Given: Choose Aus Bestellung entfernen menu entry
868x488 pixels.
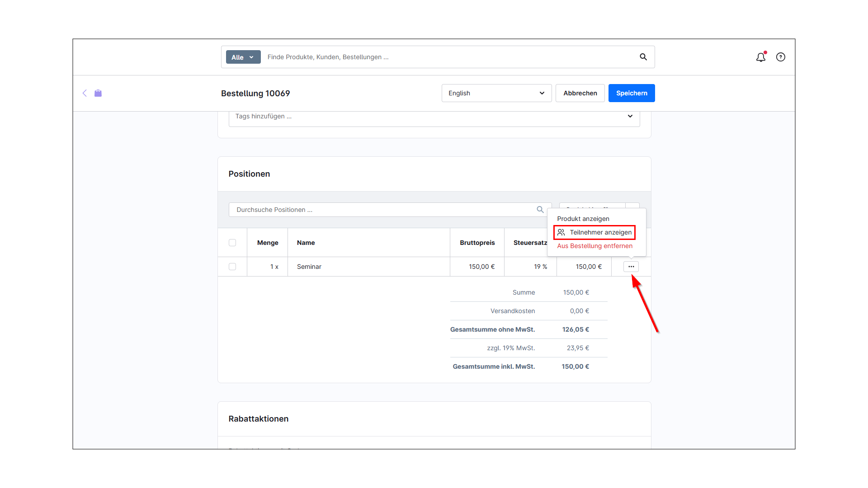Looking at the screenshot, I should [x=595, y=246].
